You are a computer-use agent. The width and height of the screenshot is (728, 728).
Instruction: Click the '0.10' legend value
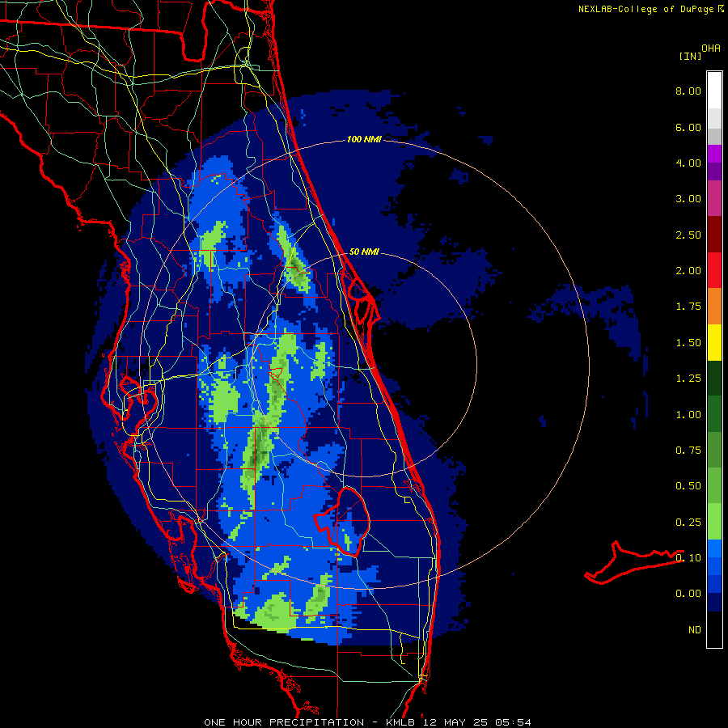[688, 558]
